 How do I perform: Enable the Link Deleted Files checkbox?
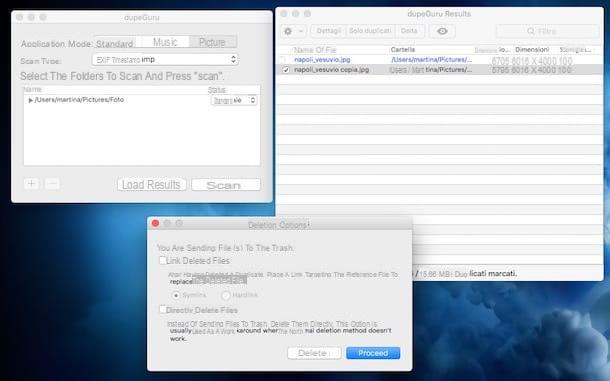coord(163,260)
